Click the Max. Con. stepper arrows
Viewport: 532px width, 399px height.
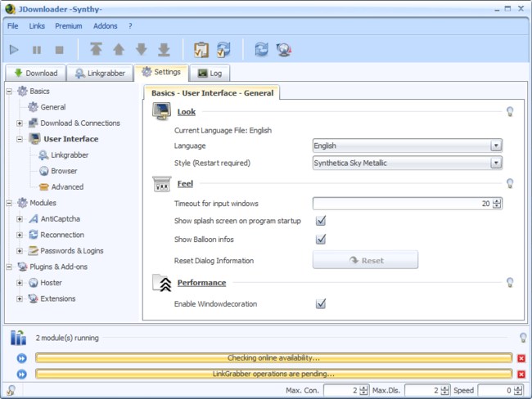(363, 391)
